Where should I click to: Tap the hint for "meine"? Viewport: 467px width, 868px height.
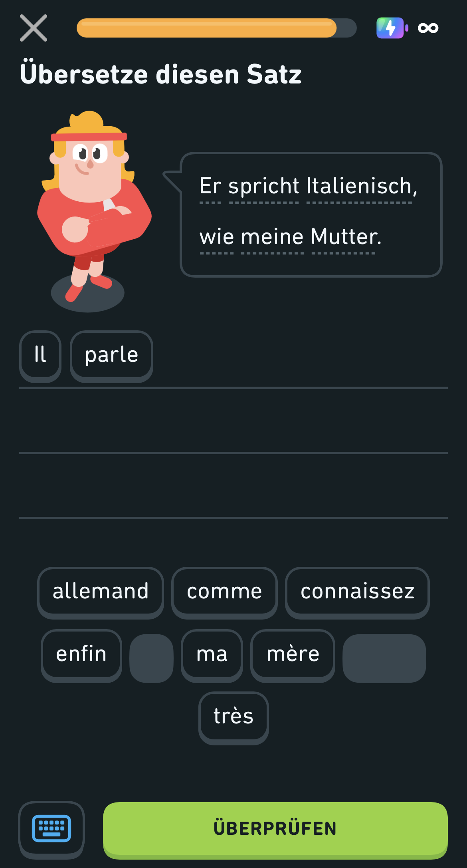(272, 237)
